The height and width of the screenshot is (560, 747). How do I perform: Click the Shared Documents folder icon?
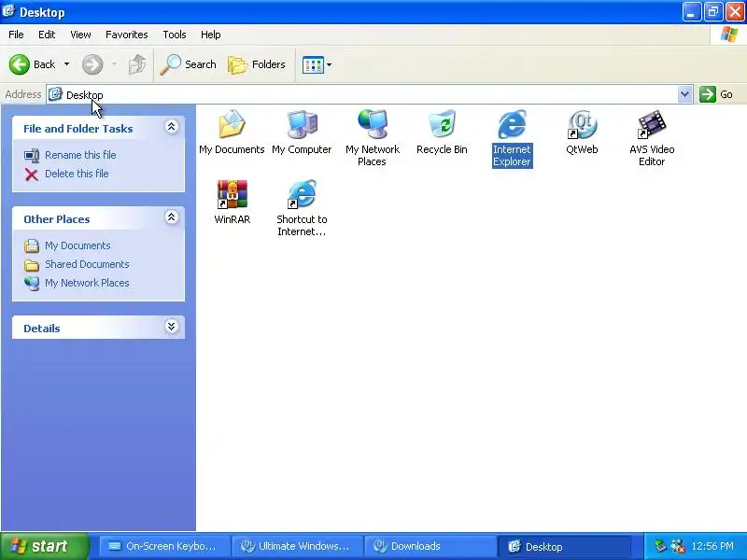32,265
